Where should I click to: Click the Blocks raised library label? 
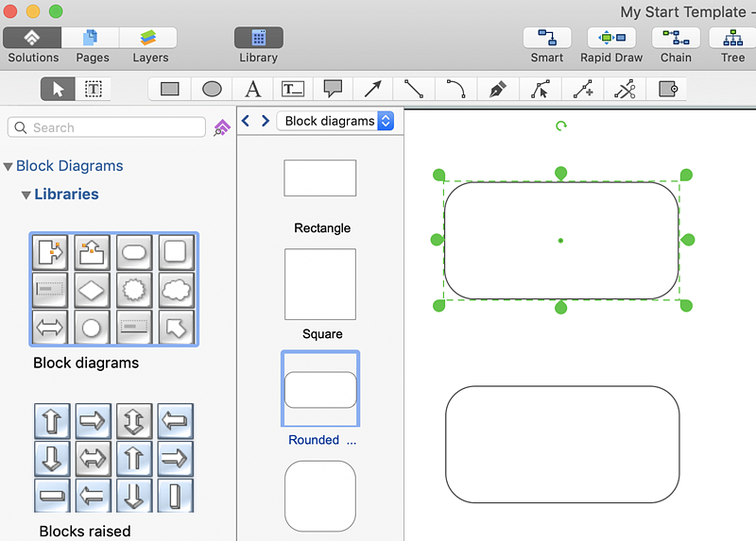point(85,531)
